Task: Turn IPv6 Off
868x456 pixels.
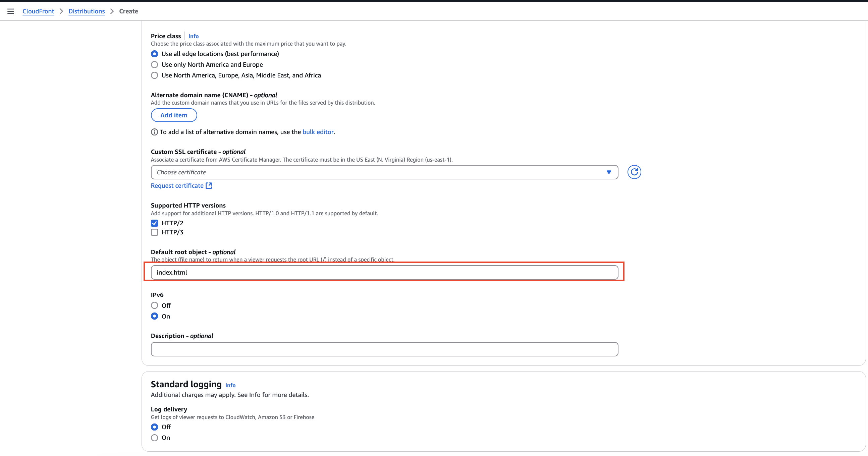Action: (x=154, y=305)
